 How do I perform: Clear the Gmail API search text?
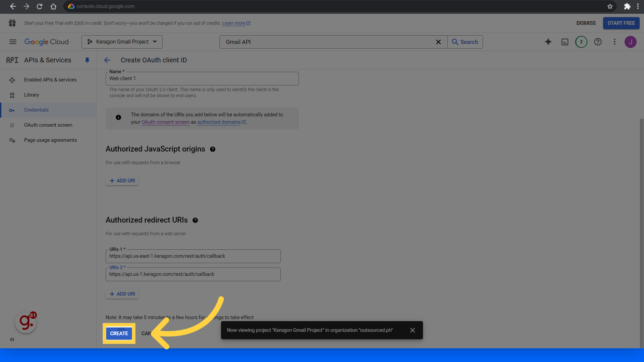coord(438,42)
